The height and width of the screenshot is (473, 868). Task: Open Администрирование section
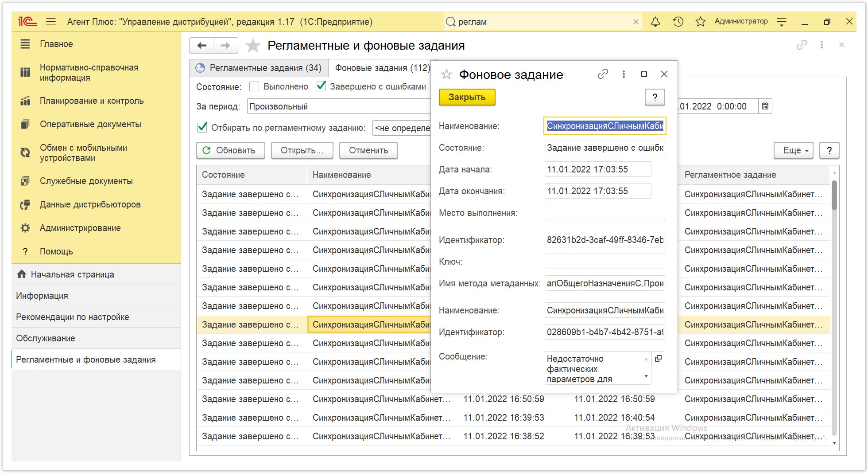tap(96, 228)
